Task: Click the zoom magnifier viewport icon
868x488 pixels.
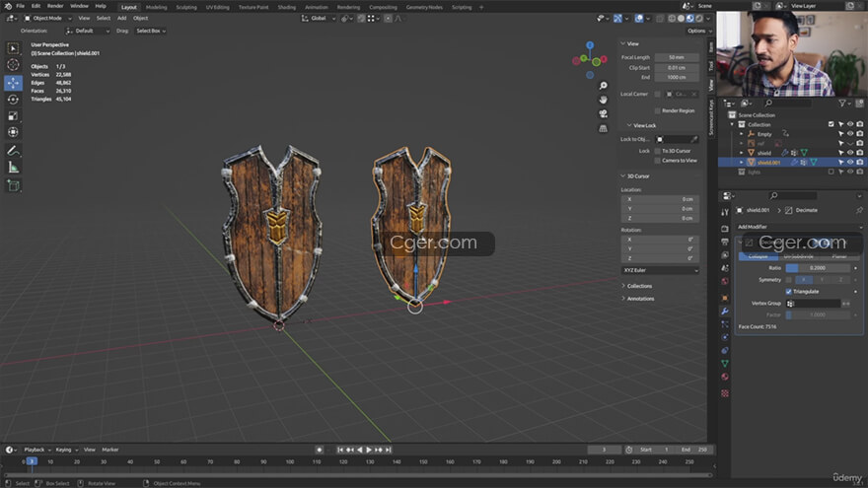Action: pos(603,84)
